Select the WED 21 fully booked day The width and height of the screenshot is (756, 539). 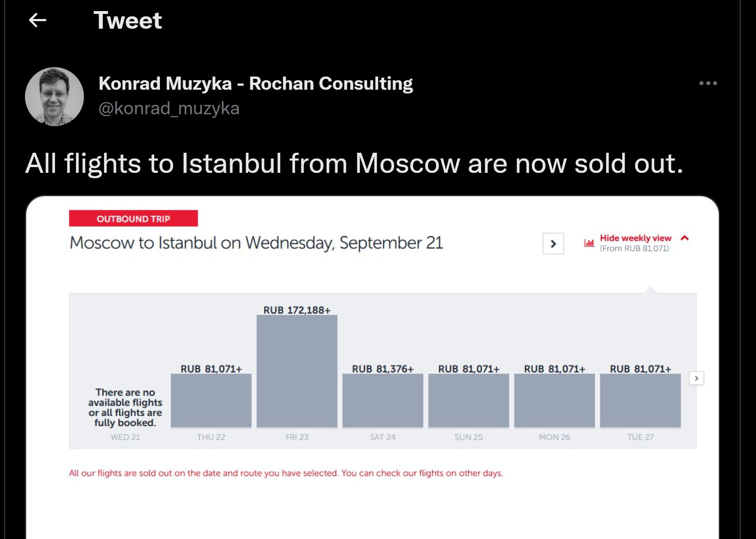(125, 413)
